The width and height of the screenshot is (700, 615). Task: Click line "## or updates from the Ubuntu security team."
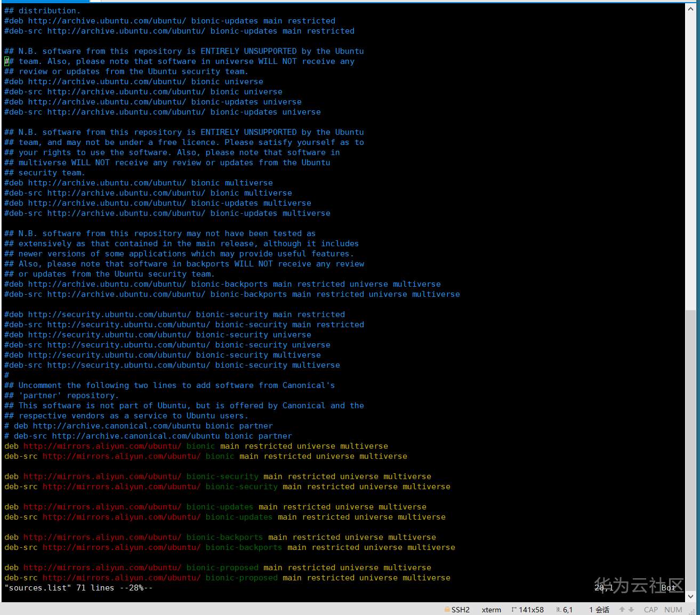tap(110, 274)
